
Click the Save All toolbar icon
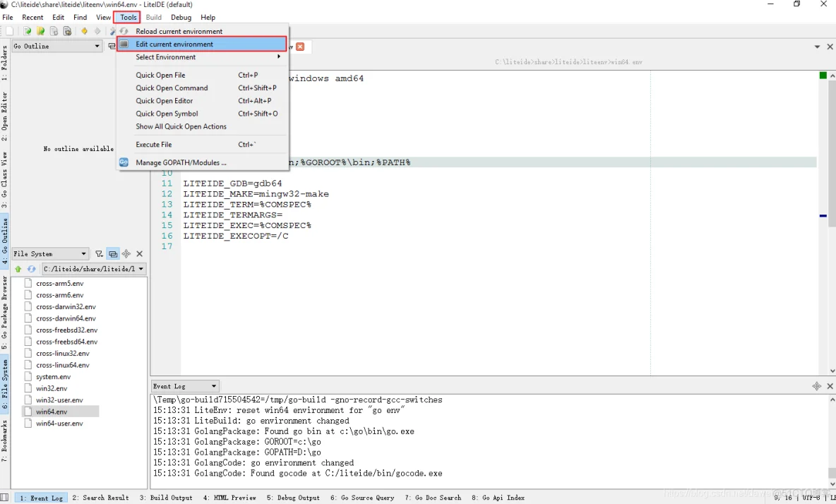click(67, 32)
